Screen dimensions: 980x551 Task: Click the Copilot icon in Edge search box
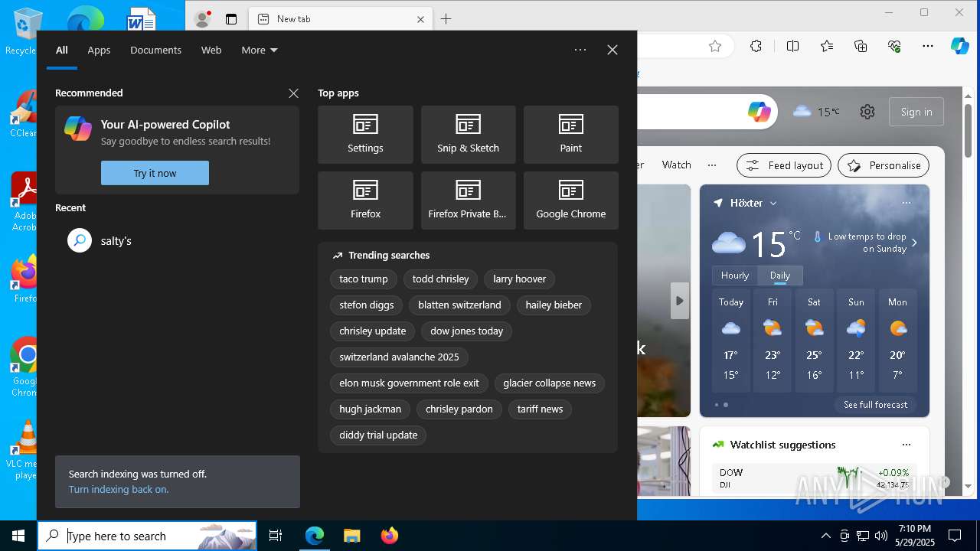(x=759, y=112)
